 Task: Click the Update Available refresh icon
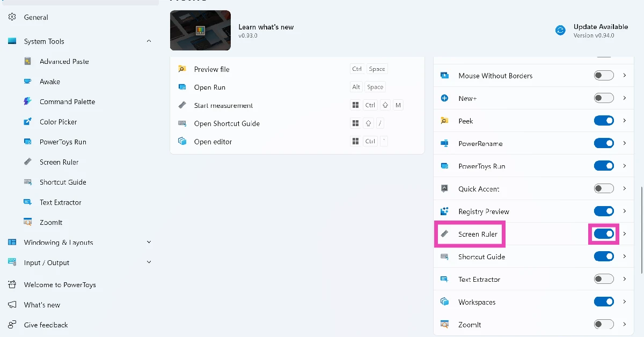(560, 31)
